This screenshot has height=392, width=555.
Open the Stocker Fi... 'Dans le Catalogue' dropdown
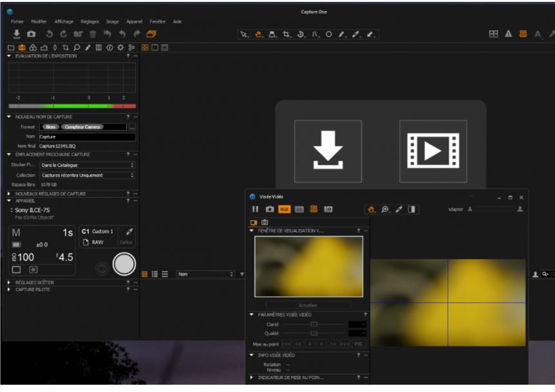point(87,165)
